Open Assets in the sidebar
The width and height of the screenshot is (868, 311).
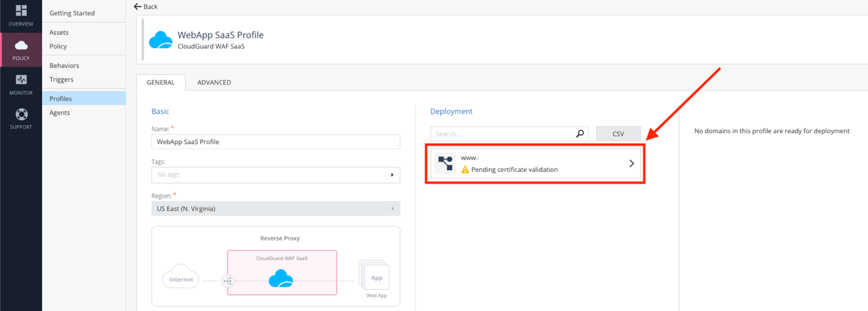(59, 32)
